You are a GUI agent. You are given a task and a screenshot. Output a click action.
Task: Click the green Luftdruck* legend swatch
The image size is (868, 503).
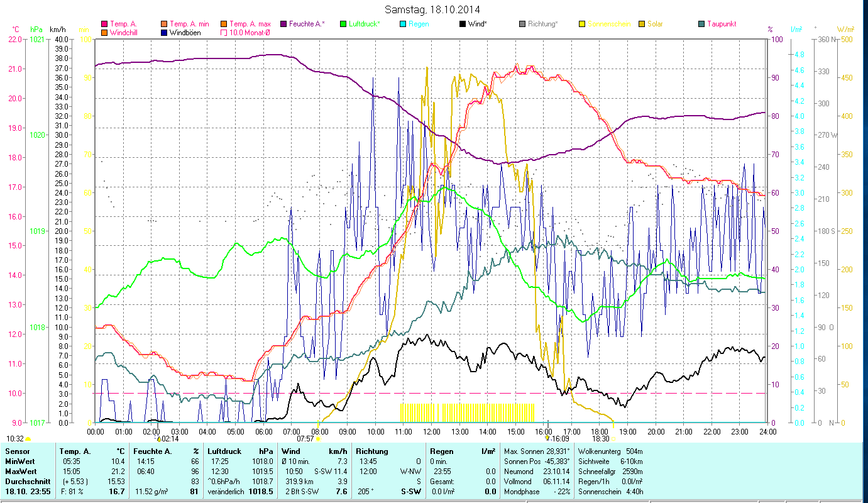343,24
